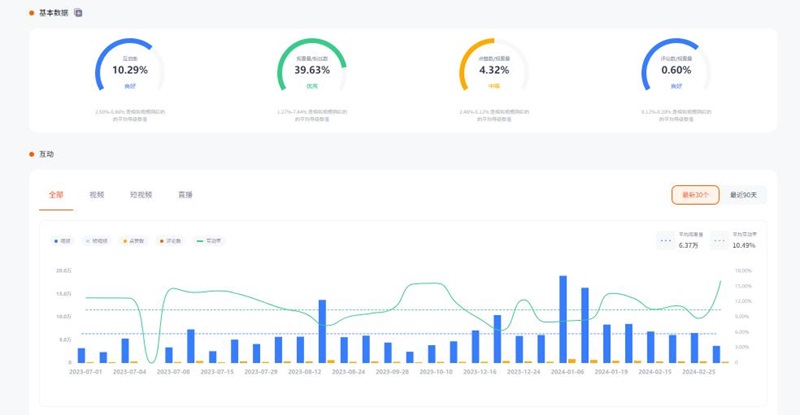Screen dimensions: 800x415
Task: Select the 最新30个 range button
Action: [x=695, y=195]
